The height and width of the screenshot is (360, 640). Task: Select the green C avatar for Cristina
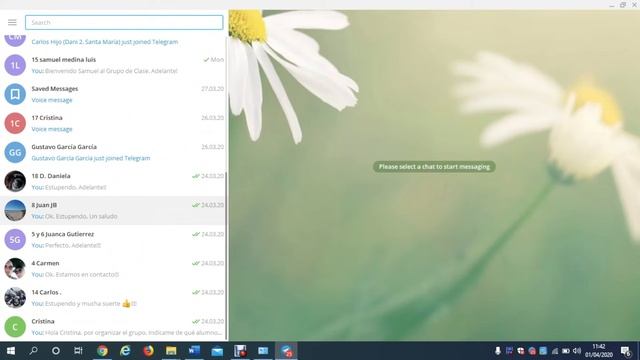pyautogui.click(x=15, y=327)
